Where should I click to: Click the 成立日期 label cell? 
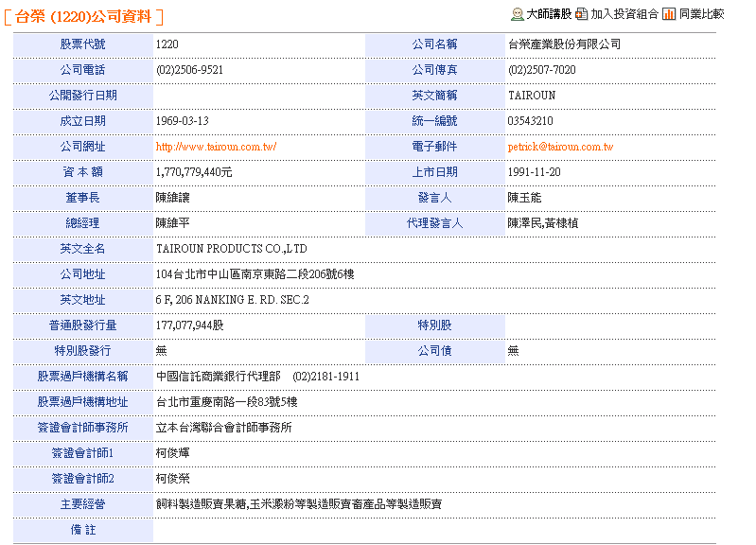click(83, 121)
